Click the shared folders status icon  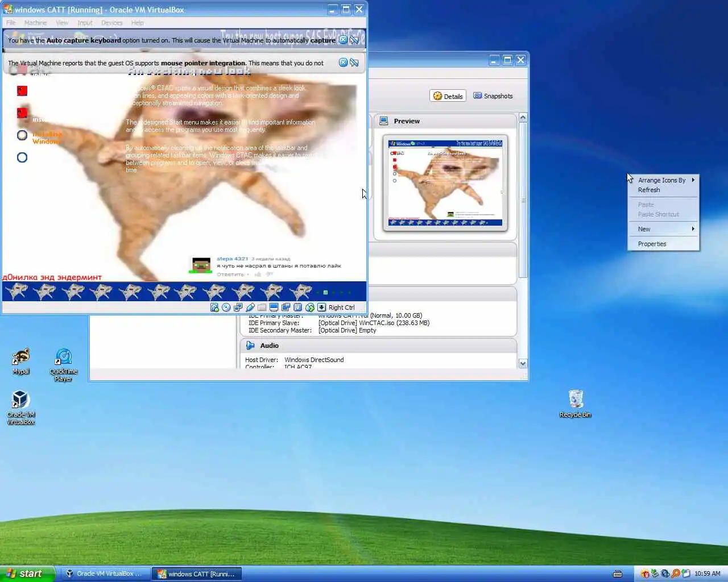(262, 307)
